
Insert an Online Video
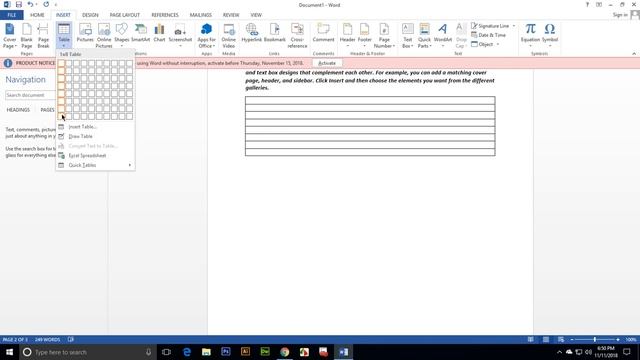(229, 36)
